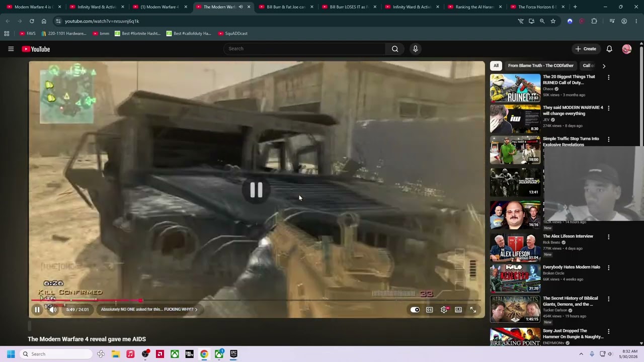Pause the video using the player's pause button
644x362 pixels.
coord(37,310)
